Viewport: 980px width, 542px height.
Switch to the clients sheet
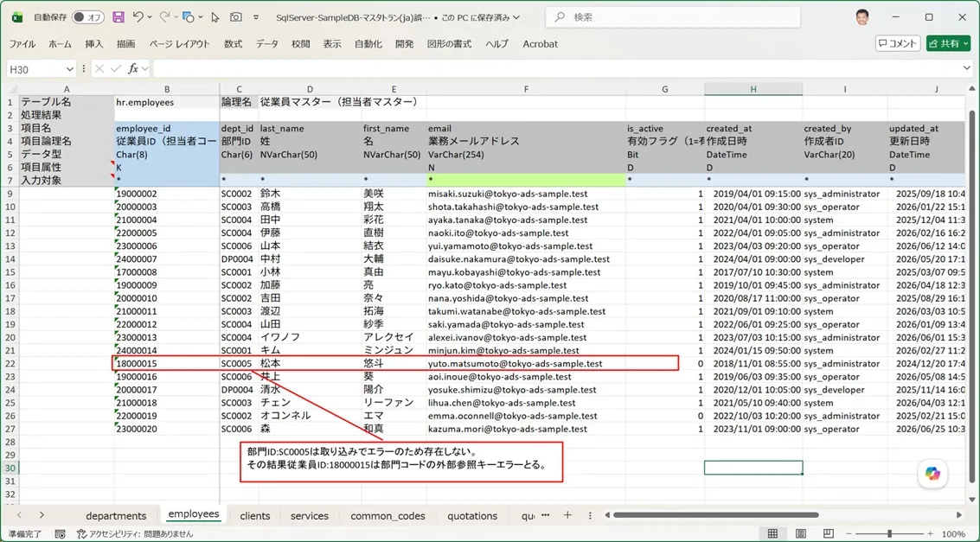coord(255,516)
